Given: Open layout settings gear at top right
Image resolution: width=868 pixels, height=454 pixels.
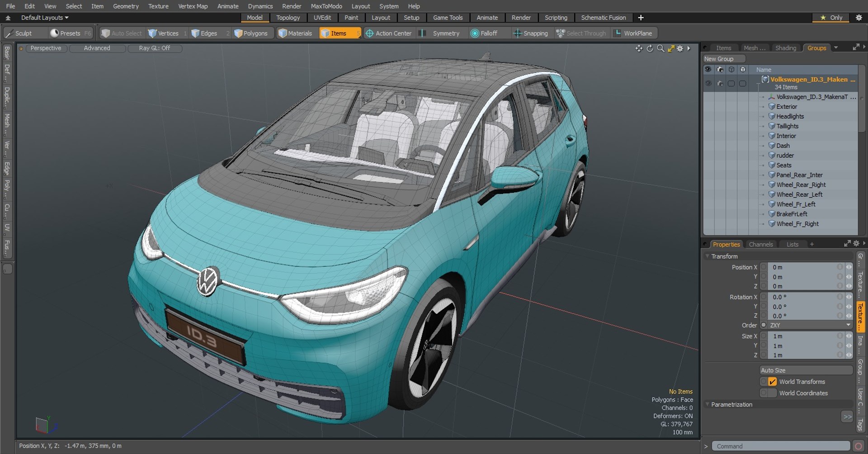Looking at the screenshot, I should [859, 18].
